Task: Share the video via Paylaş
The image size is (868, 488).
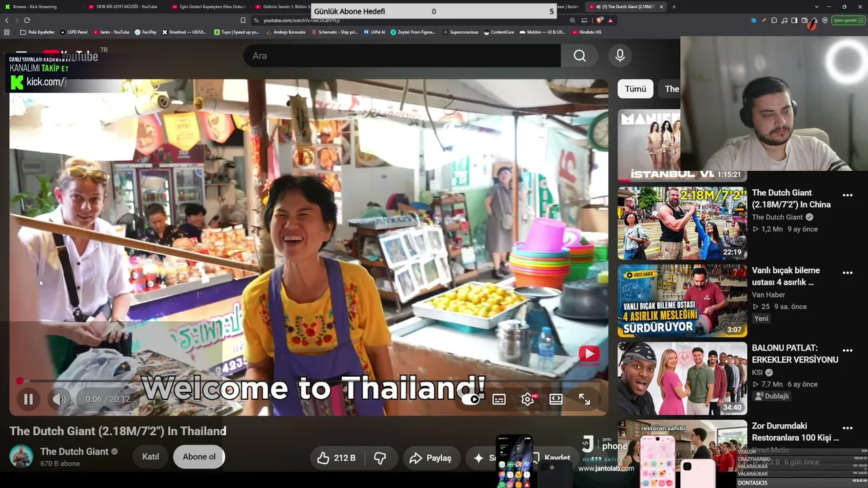Action: 430,458
